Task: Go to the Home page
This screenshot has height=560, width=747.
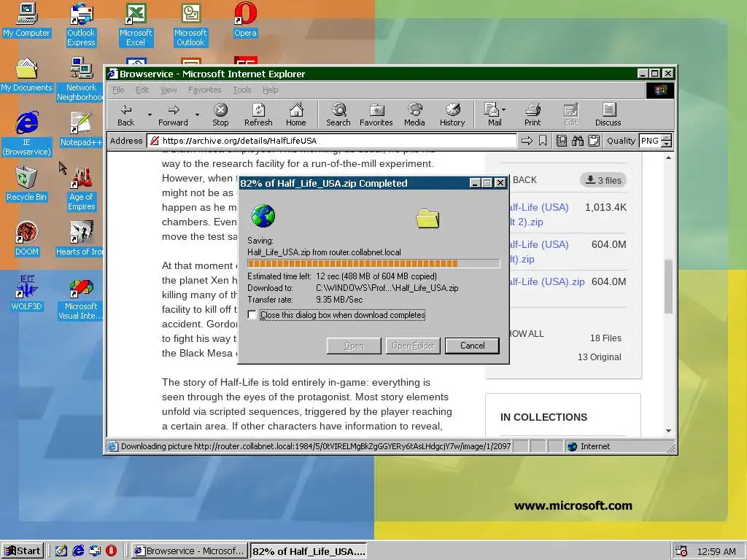Action: click(296, 115)
